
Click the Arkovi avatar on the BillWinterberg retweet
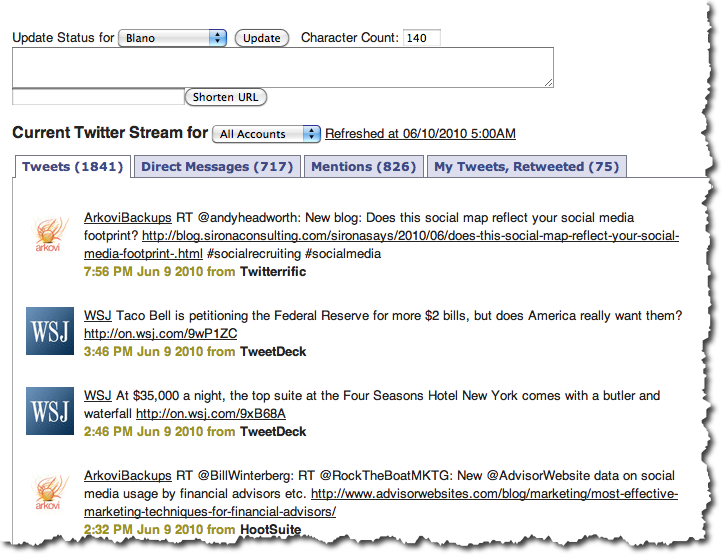50,492
